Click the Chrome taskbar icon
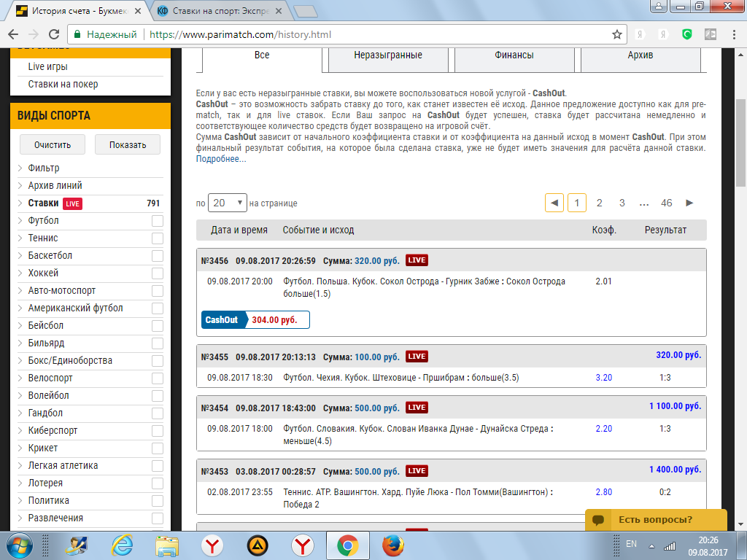The width and height of the screenshot is (747, 560). [348, 545]
